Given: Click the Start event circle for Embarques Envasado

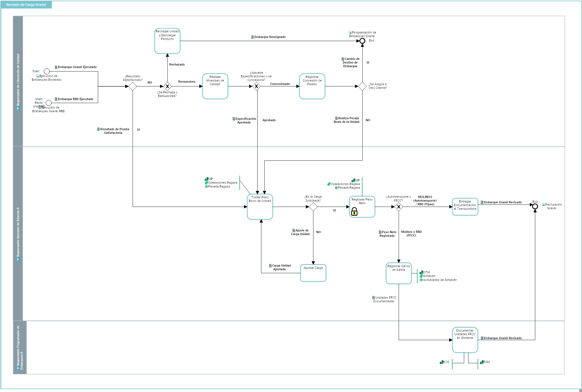Looking at the screenshot, I should coord(47,71).
